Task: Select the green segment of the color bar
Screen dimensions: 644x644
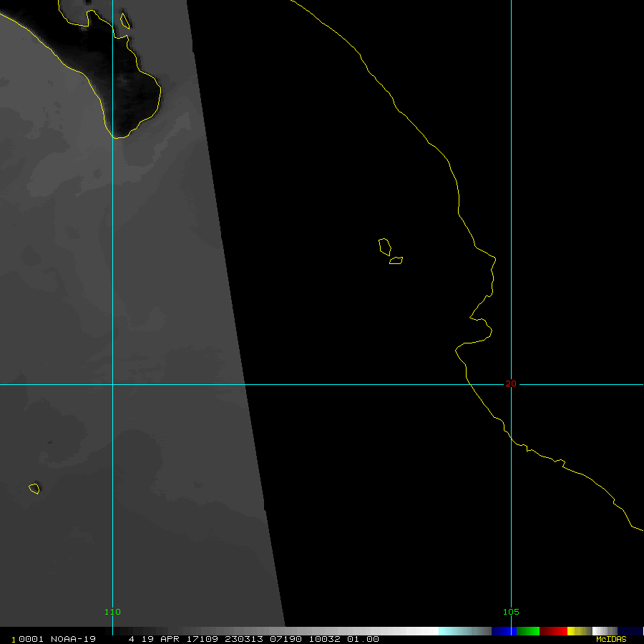Action: point(527,631)
